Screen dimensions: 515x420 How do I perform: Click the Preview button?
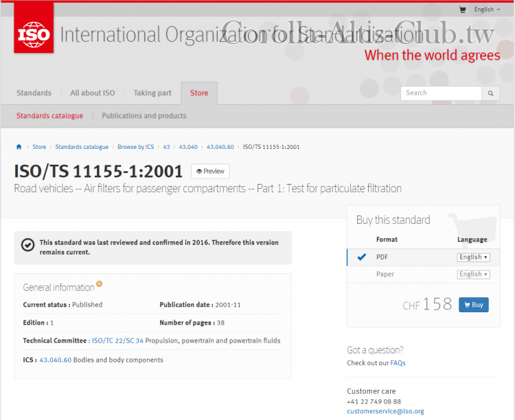tap(210, 171)
